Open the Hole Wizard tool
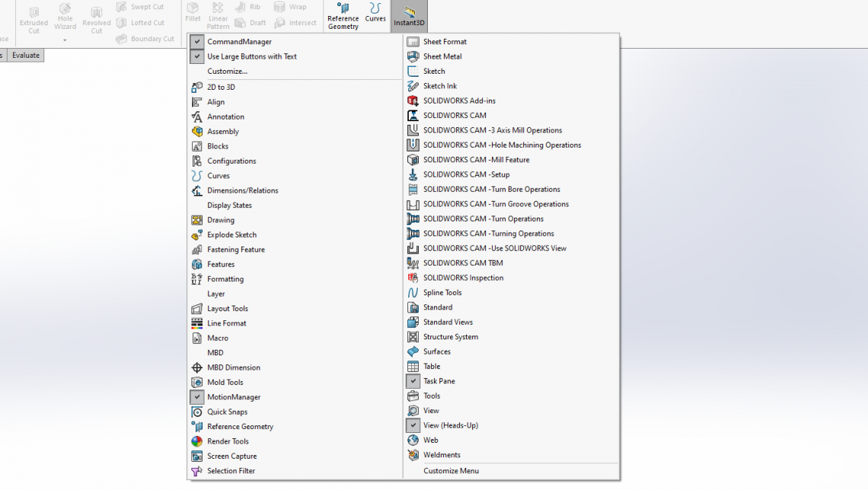Image resolution: width=868 pixels, height=490 pixels. pos(65,15)
